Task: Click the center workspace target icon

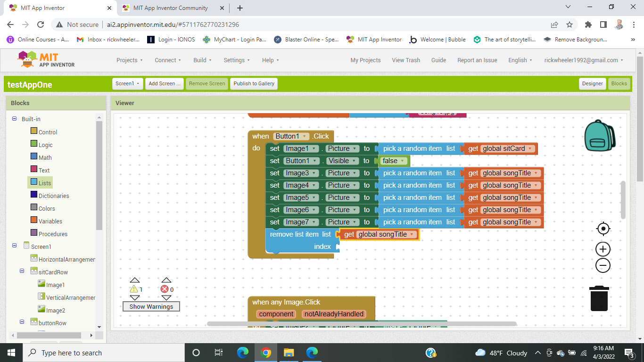Action: click(603, 229)
